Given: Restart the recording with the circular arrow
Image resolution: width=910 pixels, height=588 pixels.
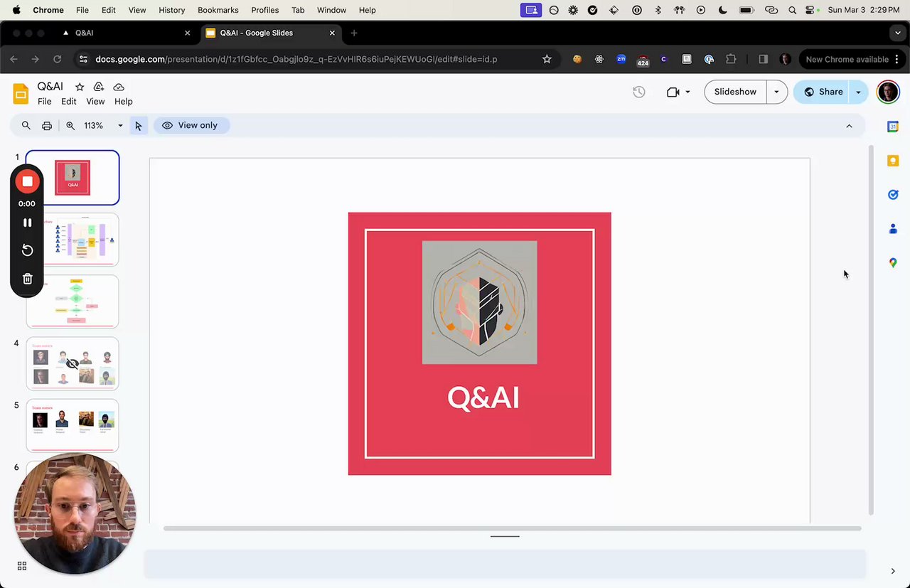Looking at the screenshot, I should pyautogui.click(x=27, y=250).
